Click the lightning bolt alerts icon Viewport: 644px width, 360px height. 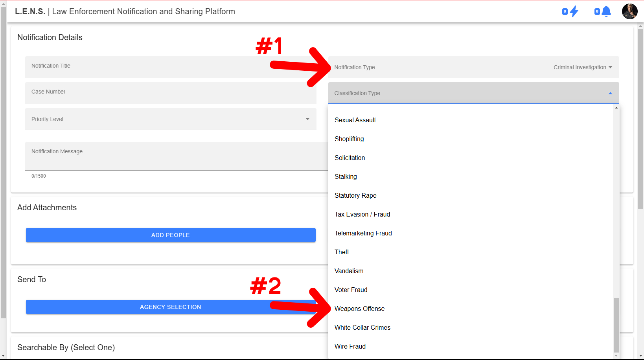coord(574,11)
